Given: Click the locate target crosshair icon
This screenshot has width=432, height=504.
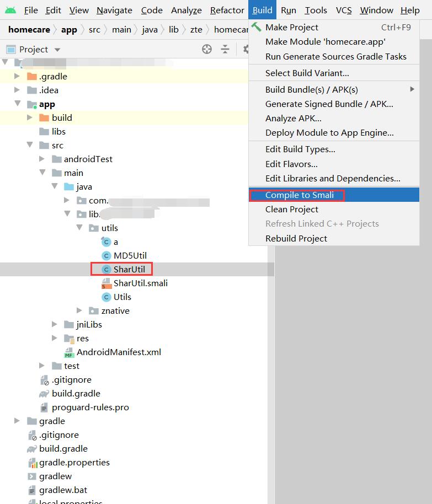Looking at the screenshot, I should point(207,49).
